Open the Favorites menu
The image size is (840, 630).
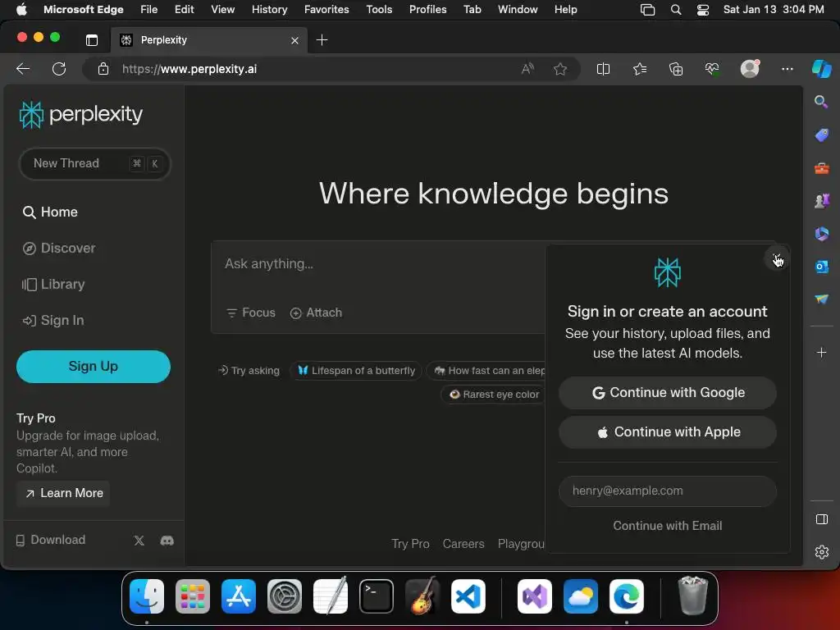[326, 10]
